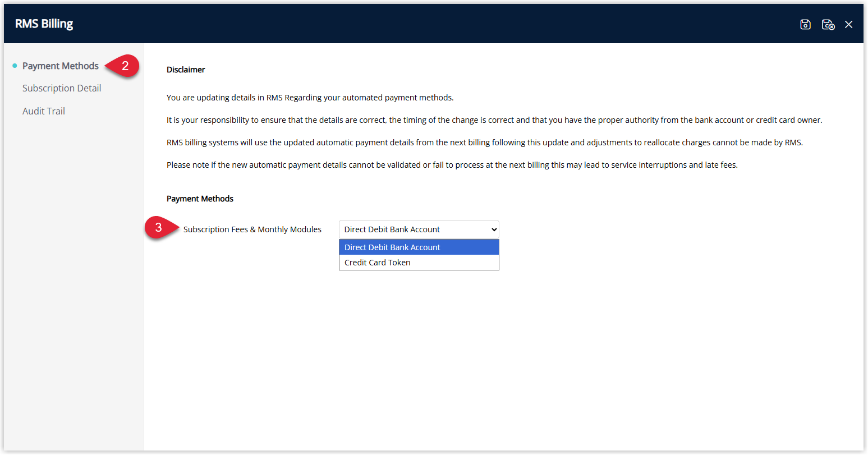
Task: Open the Payment Methods section
Action: pyautogui.click(x=61, y=66)
